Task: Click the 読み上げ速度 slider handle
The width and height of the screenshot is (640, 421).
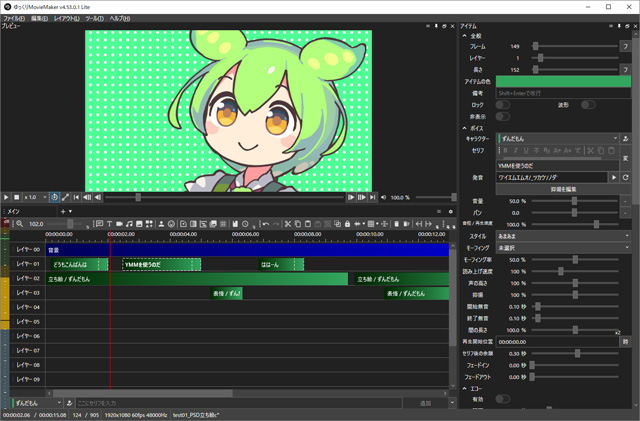Action: [561, 271]
